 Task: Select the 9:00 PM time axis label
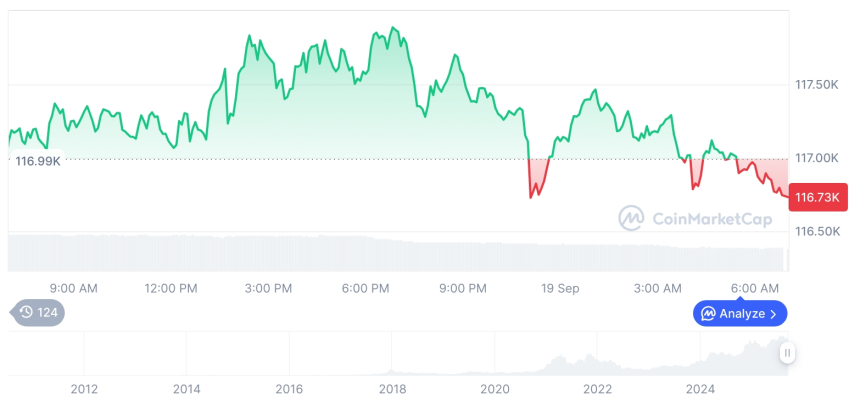pyautogui.click(x=463, y=288)
